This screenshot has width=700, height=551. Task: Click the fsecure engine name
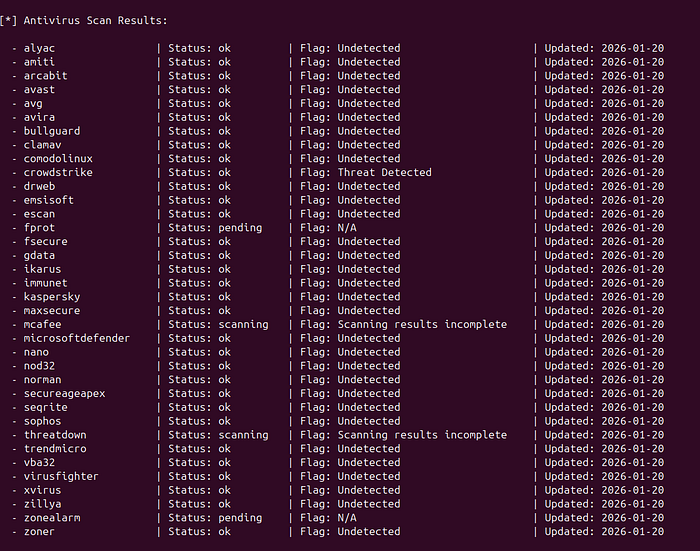pyautogui.click(x=46, y=242)
